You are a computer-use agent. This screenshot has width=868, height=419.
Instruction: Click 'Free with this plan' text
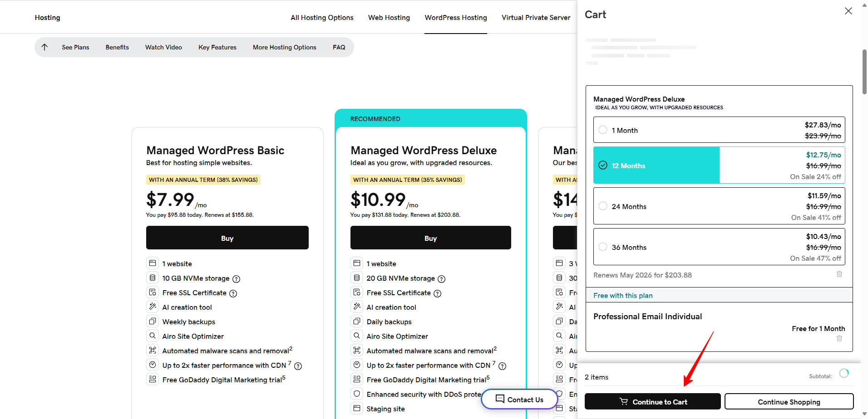click(x=623, y=296)
